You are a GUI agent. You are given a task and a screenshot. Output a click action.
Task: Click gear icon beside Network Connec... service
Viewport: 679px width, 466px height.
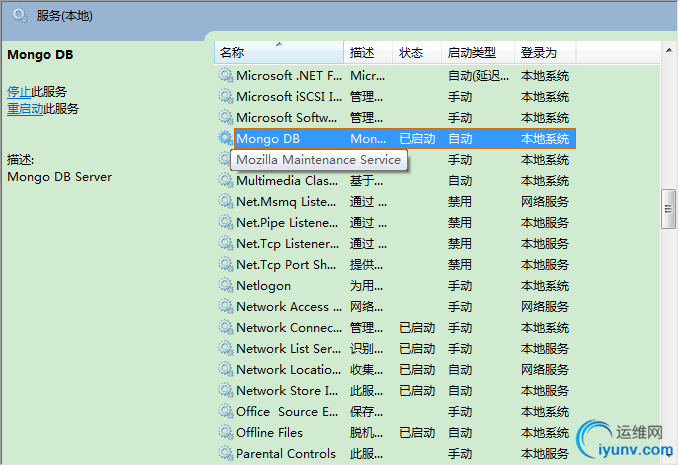(x=225, y=327)
